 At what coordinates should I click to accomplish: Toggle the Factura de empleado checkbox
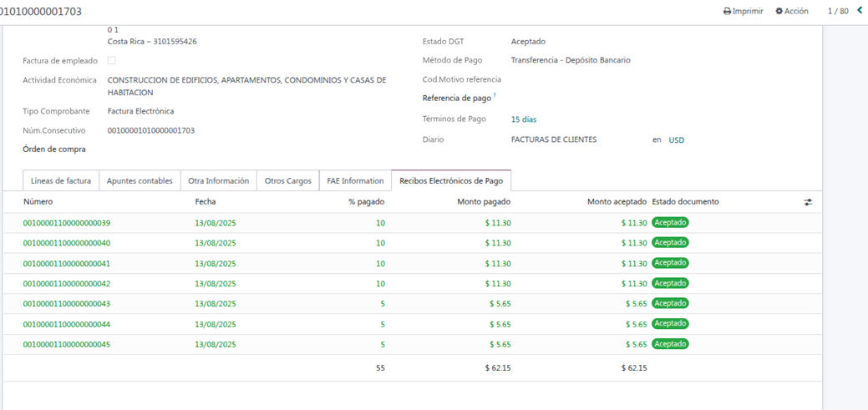coord(112,61)
